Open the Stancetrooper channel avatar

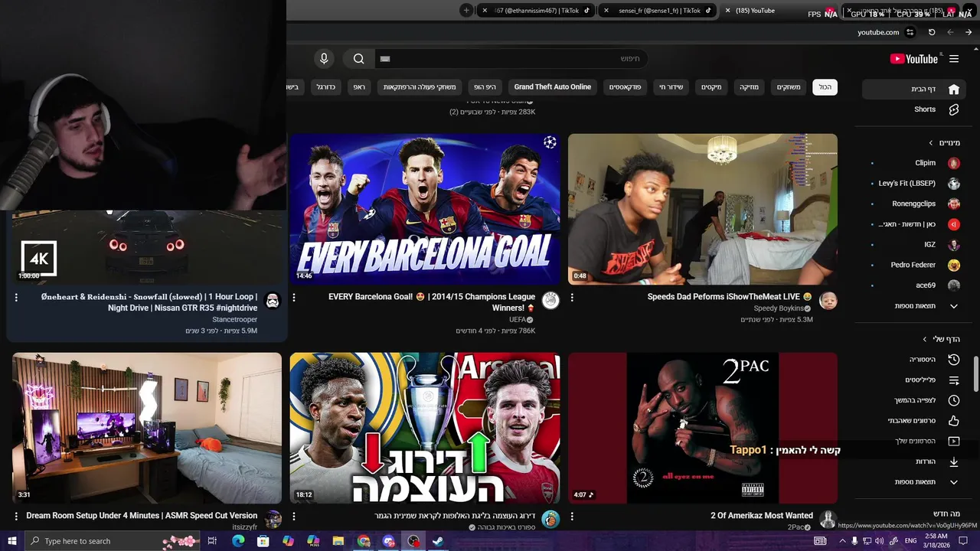pyautogui.click(x=273, y=300)
